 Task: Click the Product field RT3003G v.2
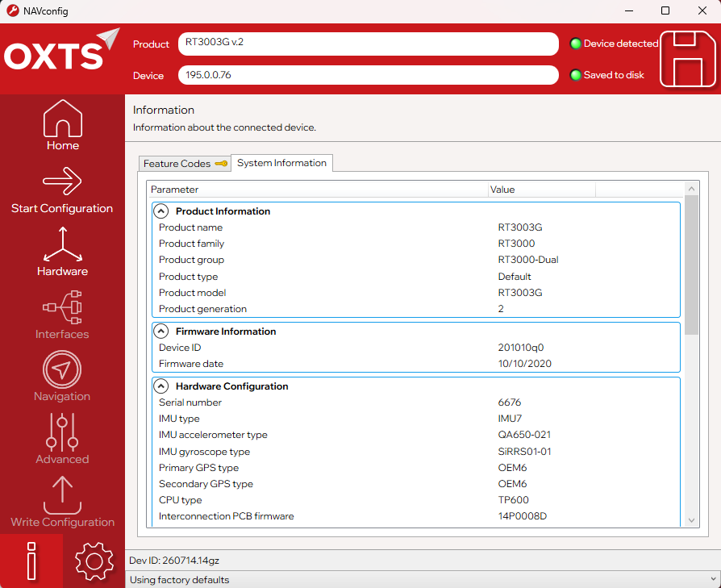369,44
